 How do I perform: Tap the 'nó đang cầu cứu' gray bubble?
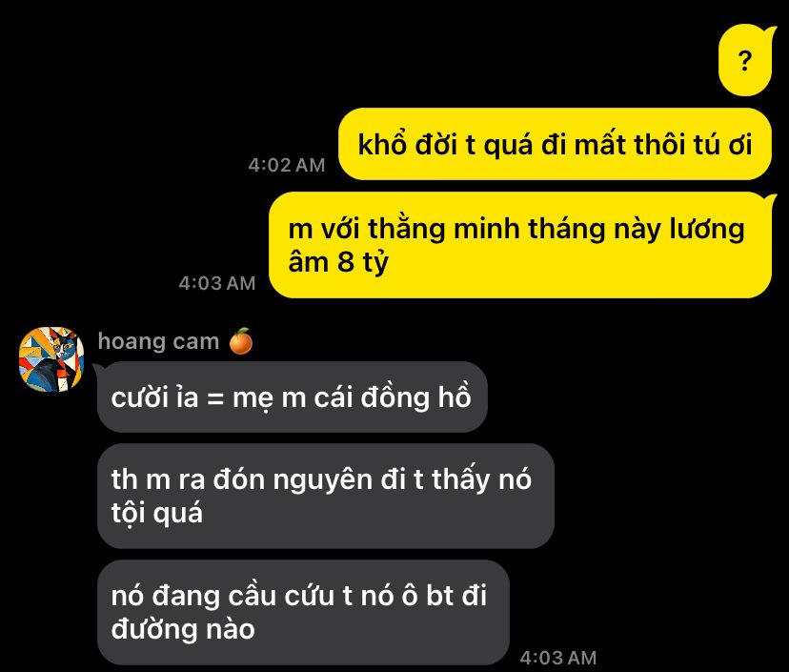(x=303, y=612)
